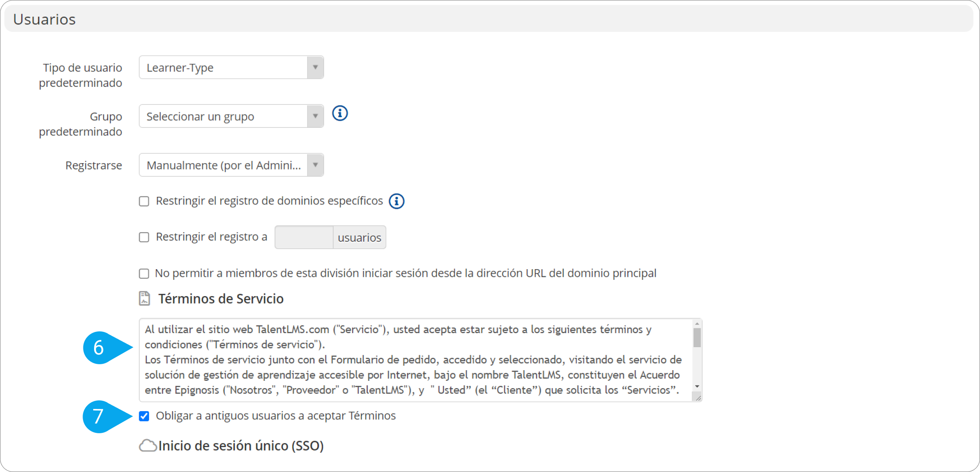This screenshot has height=472, width=980.
Task: Click the cloud icon beside SSO heading
Action: click(148, 446)
